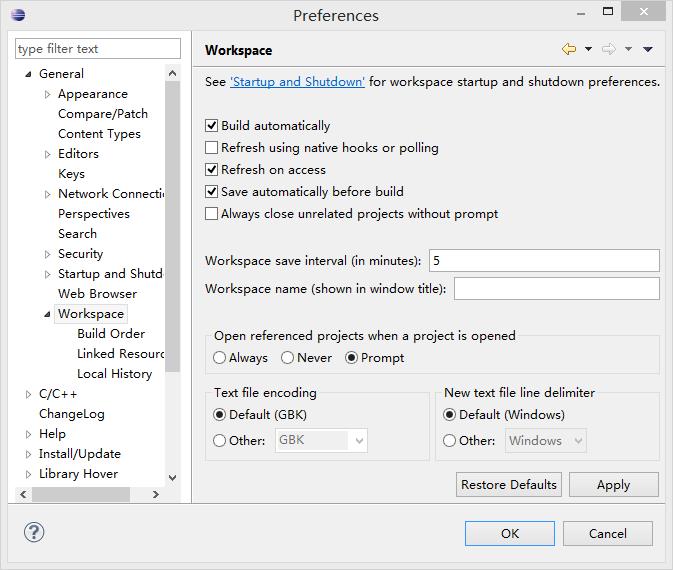Enable Always close unrelated projects without prompt
This screenshot has width=673, height=570.
212,214
